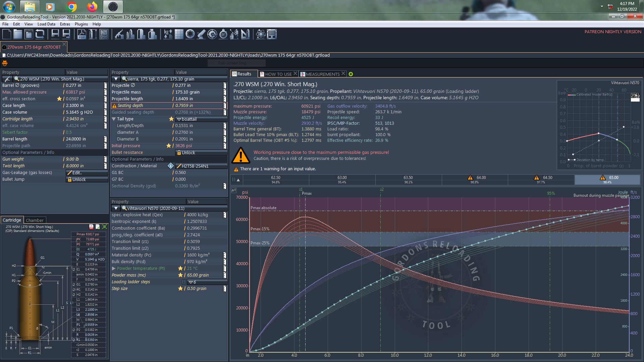Switch to the HOW TO USE tab

click(x=278, y=74)
